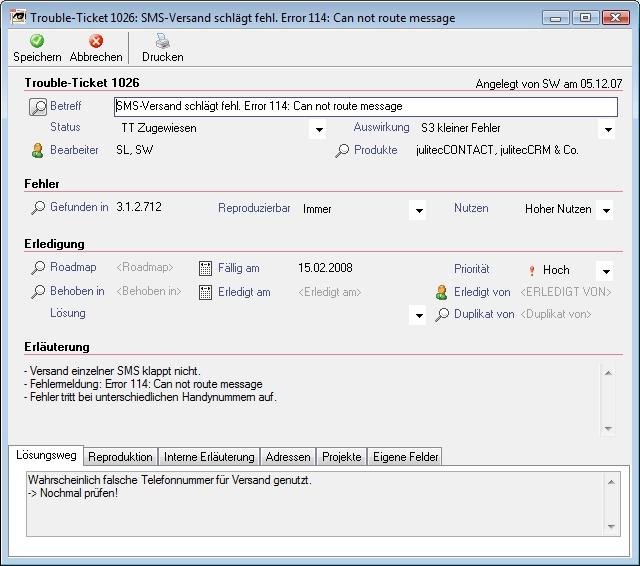Expand the Reproduzierbar dropdown

[x=419, y=211]
